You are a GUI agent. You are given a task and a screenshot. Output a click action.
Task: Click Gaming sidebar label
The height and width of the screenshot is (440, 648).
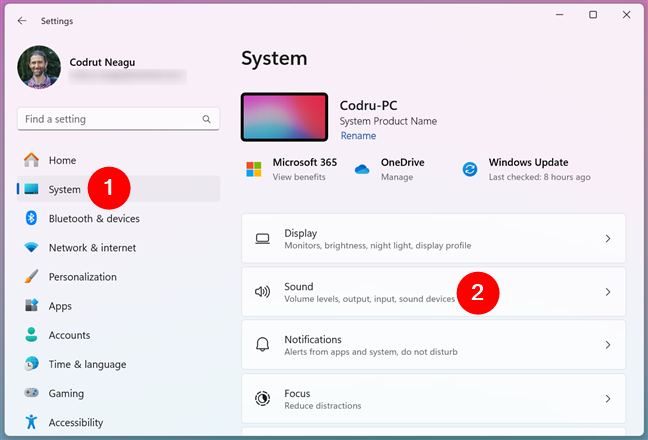66,393
